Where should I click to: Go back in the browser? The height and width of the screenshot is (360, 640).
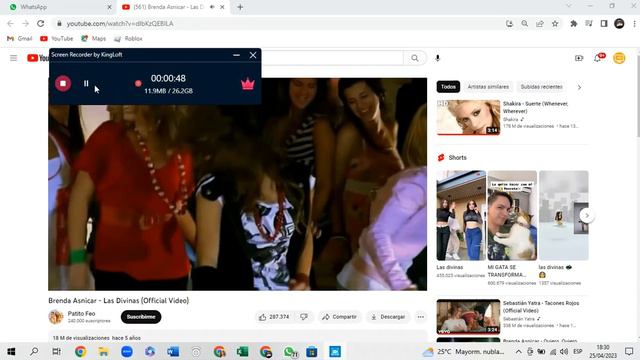(11, 24)
